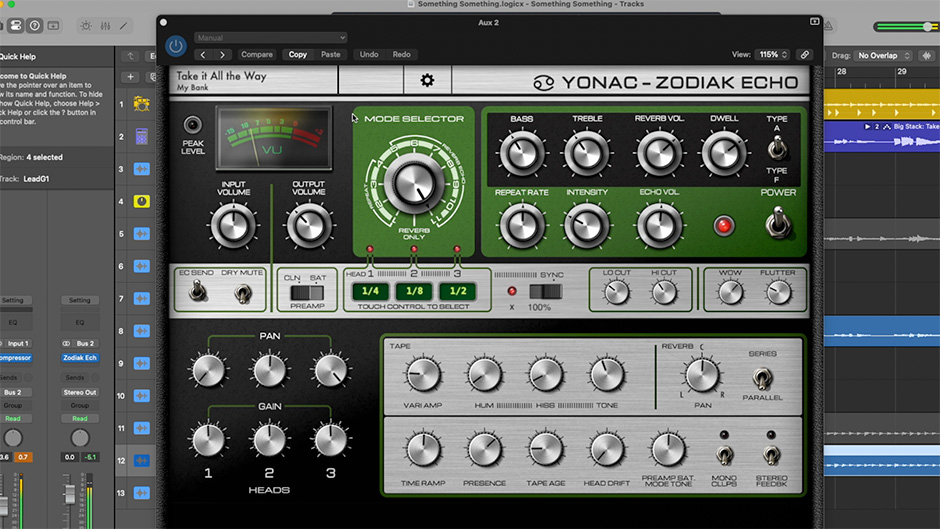Open the Drag No Overlap dropdown

[884, 56]
